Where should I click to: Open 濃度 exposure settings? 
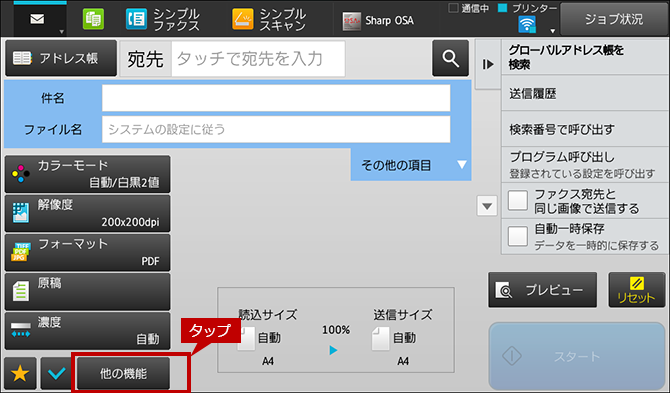click(88, 331)
